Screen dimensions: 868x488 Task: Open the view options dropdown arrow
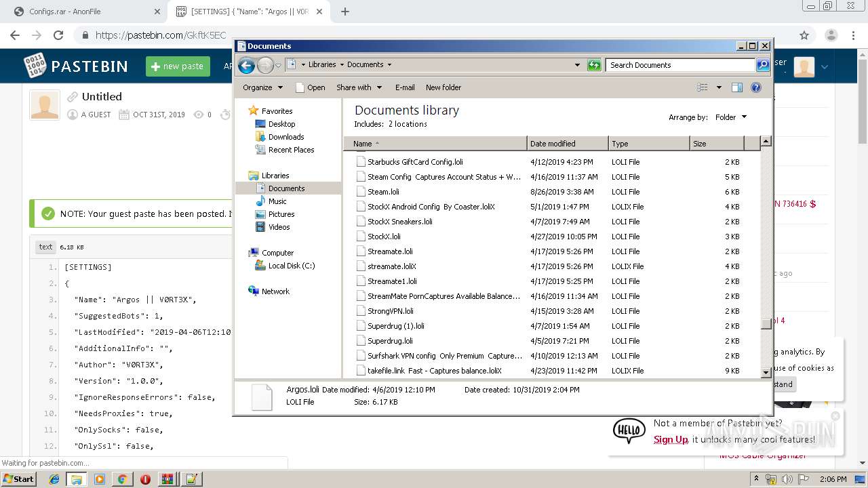(x=719, y=87)
